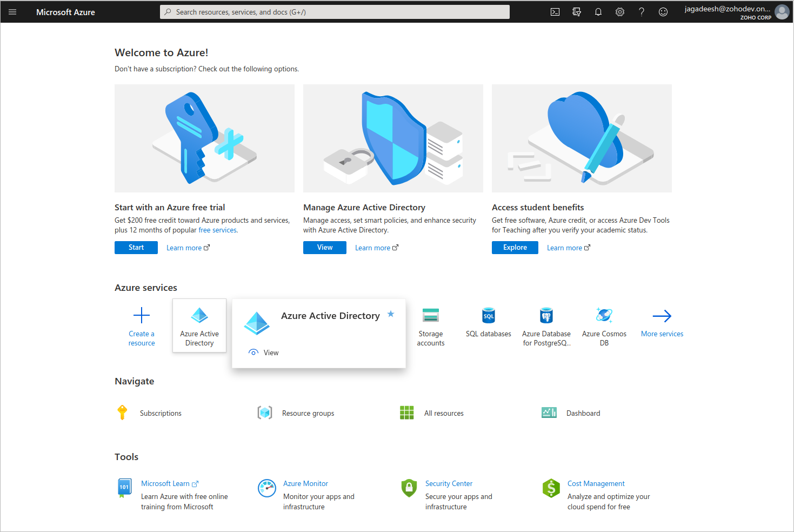This screenshot has width=794, height=532.
Task: Go to Subscriptions
Action: coord(161,414)
